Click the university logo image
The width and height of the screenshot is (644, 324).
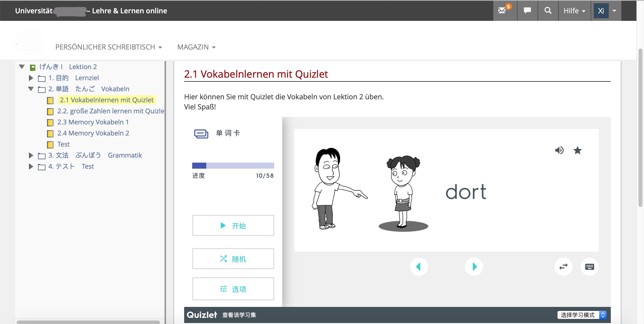click(29, 40)
